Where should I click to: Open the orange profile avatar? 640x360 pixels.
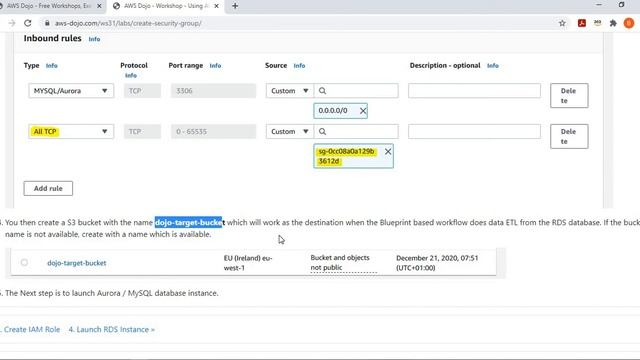tap(629, 23)
